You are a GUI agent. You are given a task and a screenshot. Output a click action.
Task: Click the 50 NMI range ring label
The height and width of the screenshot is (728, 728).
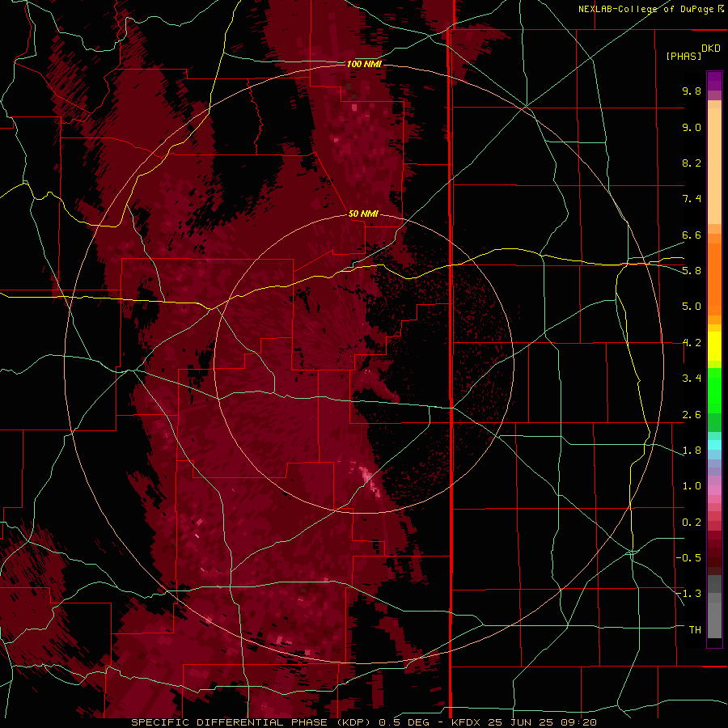(x=363, y=214)
